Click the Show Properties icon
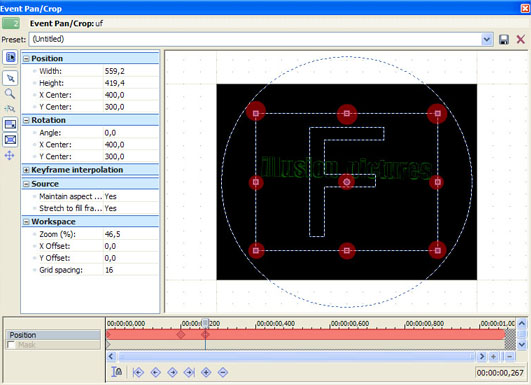 click(x=10, y=57)
